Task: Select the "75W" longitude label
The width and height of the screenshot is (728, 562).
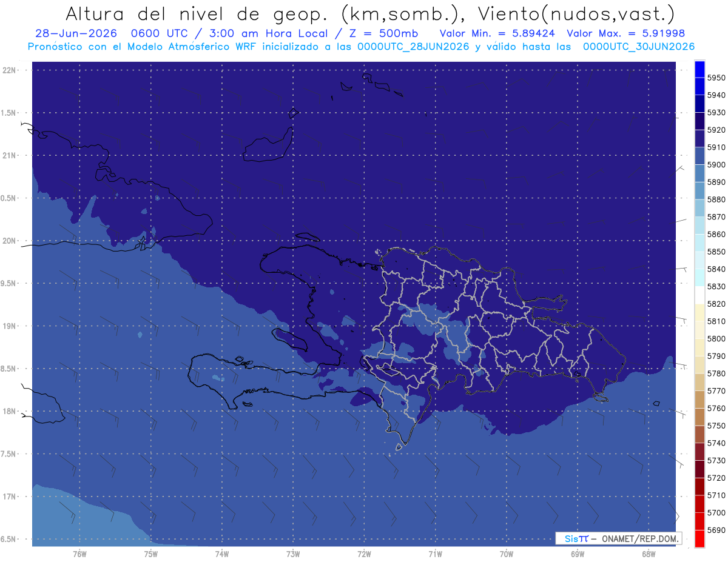Action: 151,554
